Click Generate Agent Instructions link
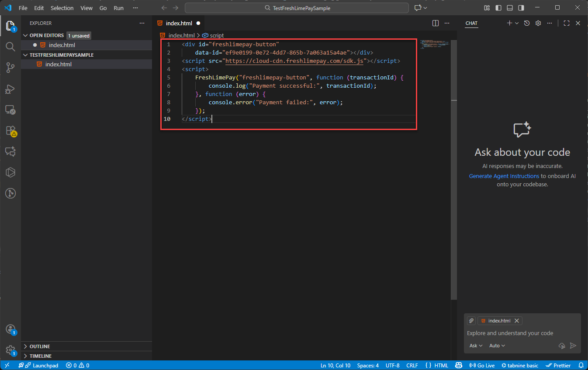Image resolution: width=588 pixels, height=370 pixels. (504, 176)
